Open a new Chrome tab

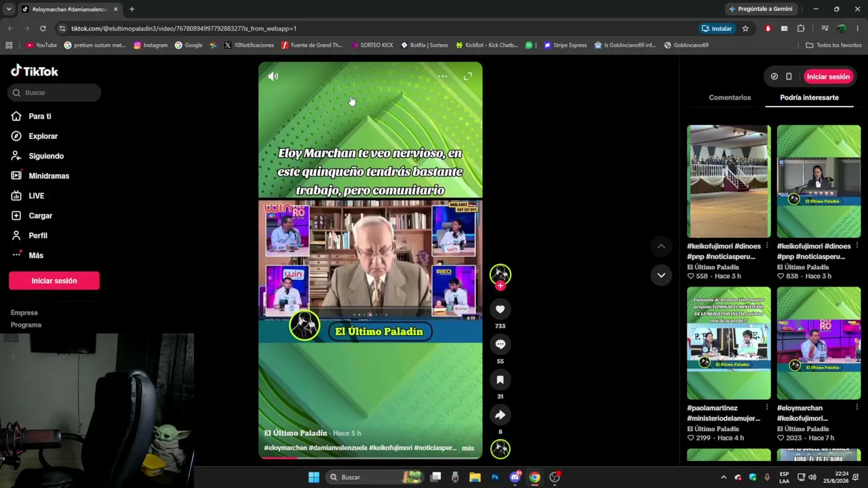pos(132,9)
